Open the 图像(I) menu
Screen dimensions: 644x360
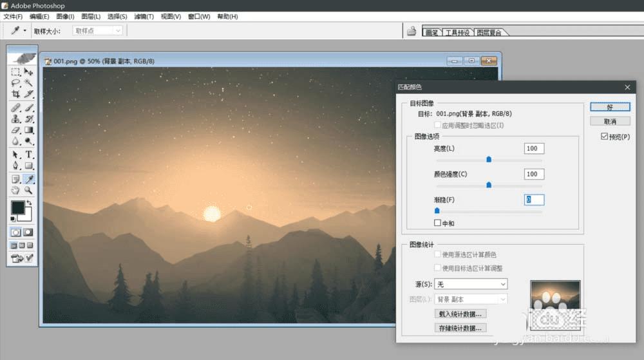pyautogui.click(x=65, y=16)
